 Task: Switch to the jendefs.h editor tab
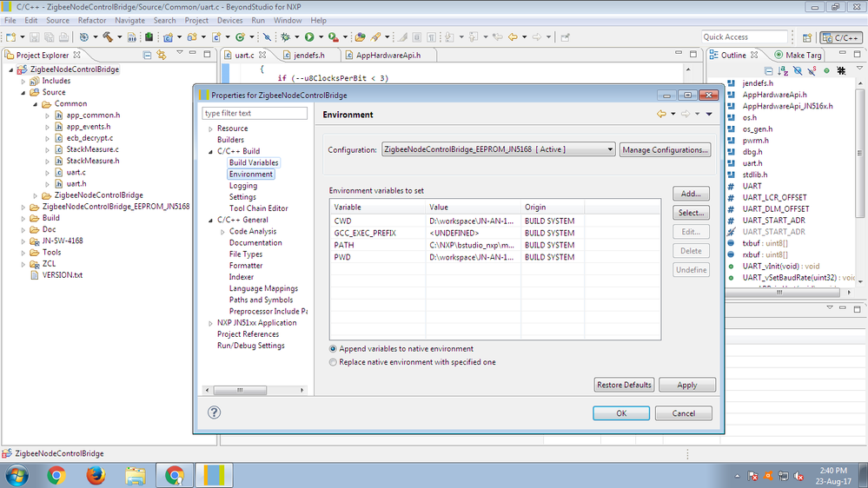tap(309, 55)
